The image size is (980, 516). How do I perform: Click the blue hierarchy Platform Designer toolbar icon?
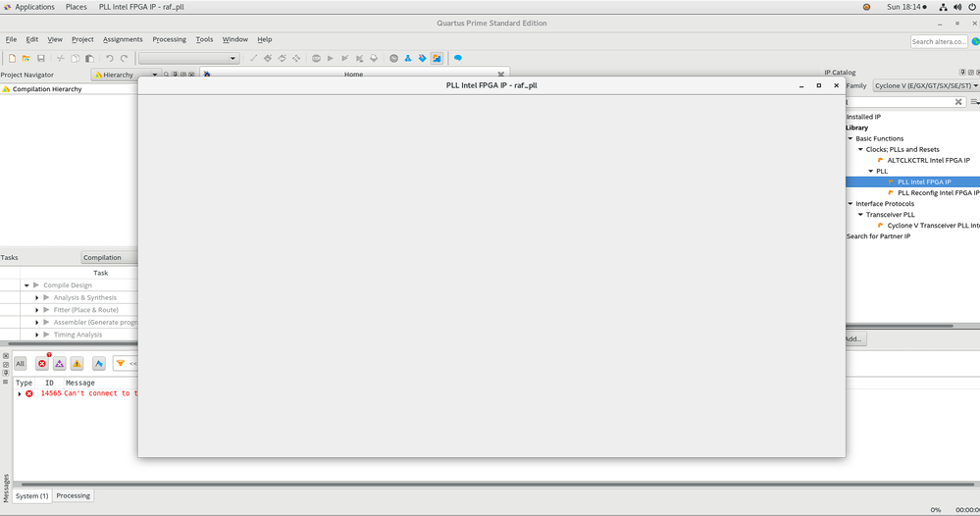(408, 58)
